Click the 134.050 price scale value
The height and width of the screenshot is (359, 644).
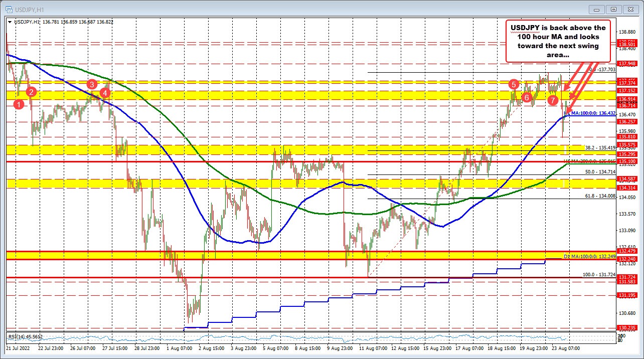[x=627, y=198]
